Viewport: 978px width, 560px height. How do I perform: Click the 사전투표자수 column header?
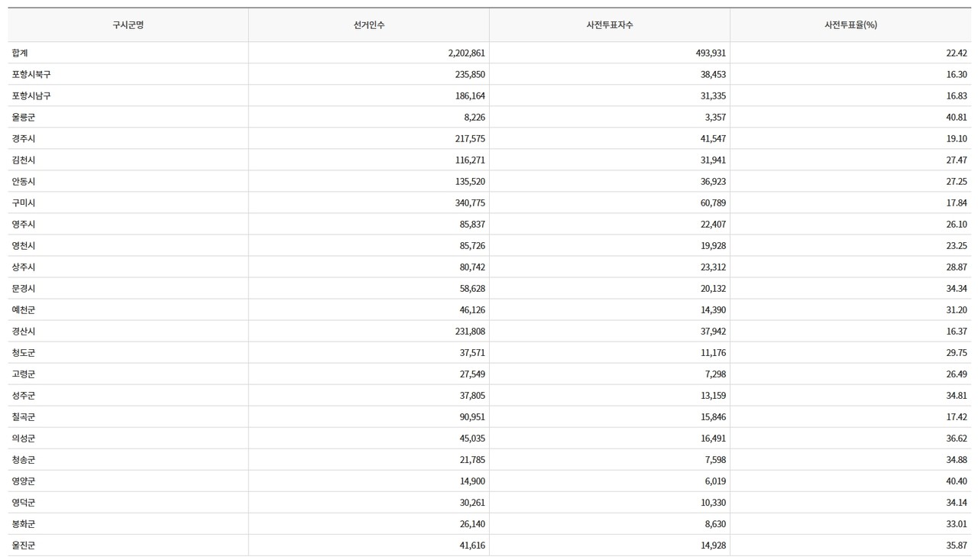[x=609, y=25]
